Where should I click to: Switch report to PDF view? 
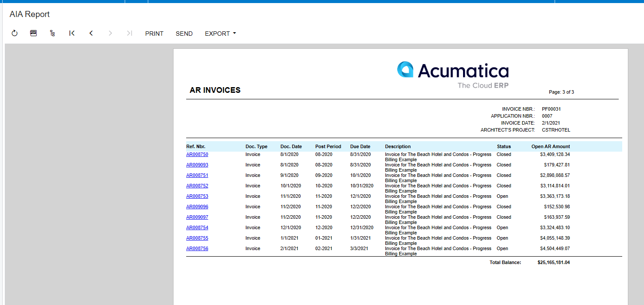coord(34,33)
